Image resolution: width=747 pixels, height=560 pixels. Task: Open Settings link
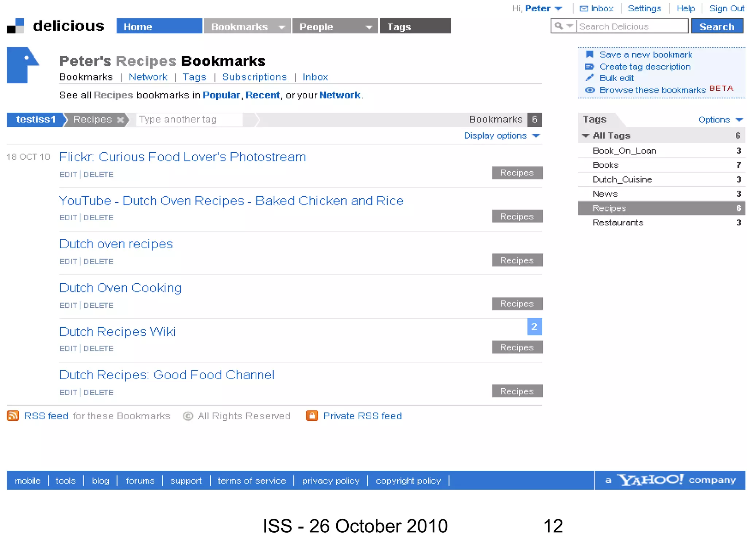click(645, 8)
